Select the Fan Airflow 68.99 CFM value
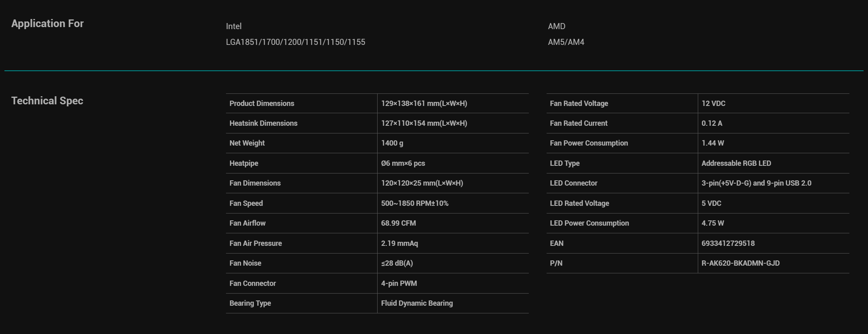 pos(399,223)
